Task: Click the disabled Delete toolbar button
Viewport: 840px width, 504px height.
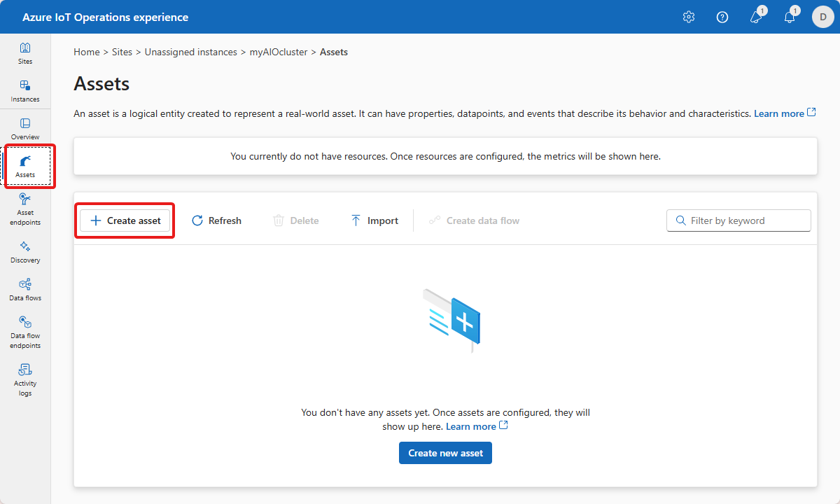Action: (x=296, y=220)
